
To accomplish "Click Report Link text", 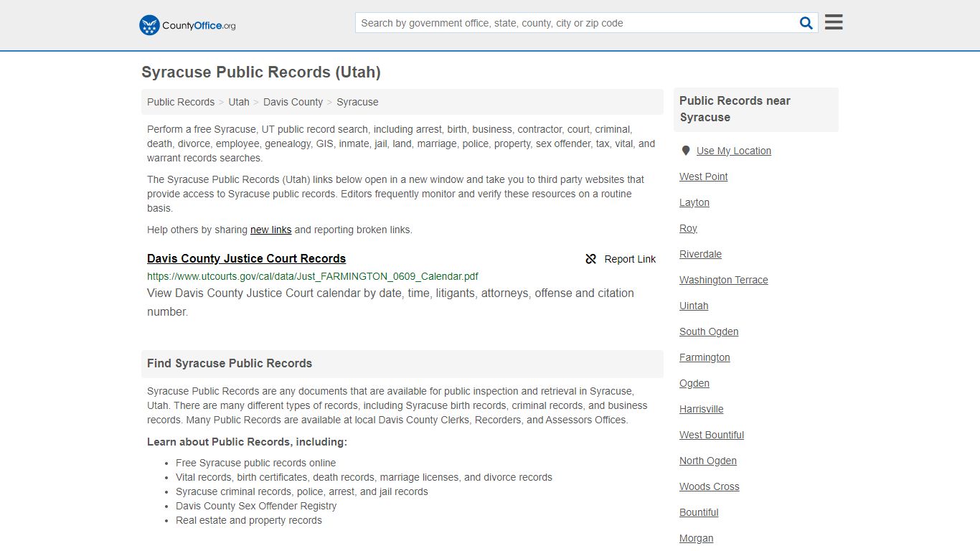I will pos(630,259).
